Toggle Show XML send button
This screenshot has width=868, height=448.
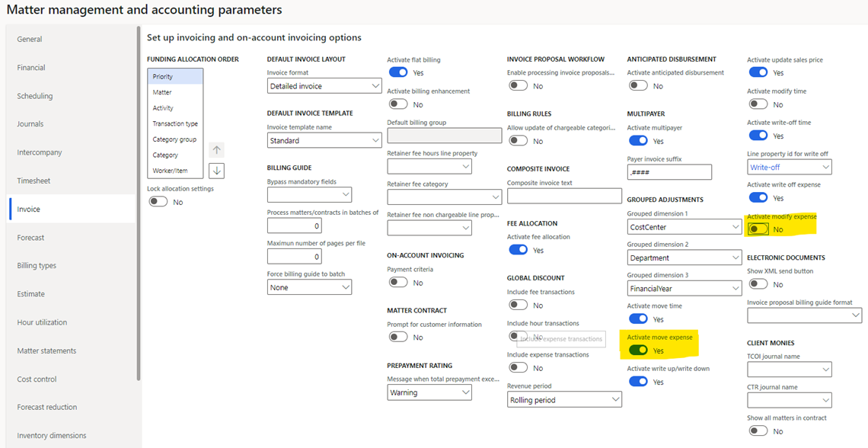(x=758, y=284)
